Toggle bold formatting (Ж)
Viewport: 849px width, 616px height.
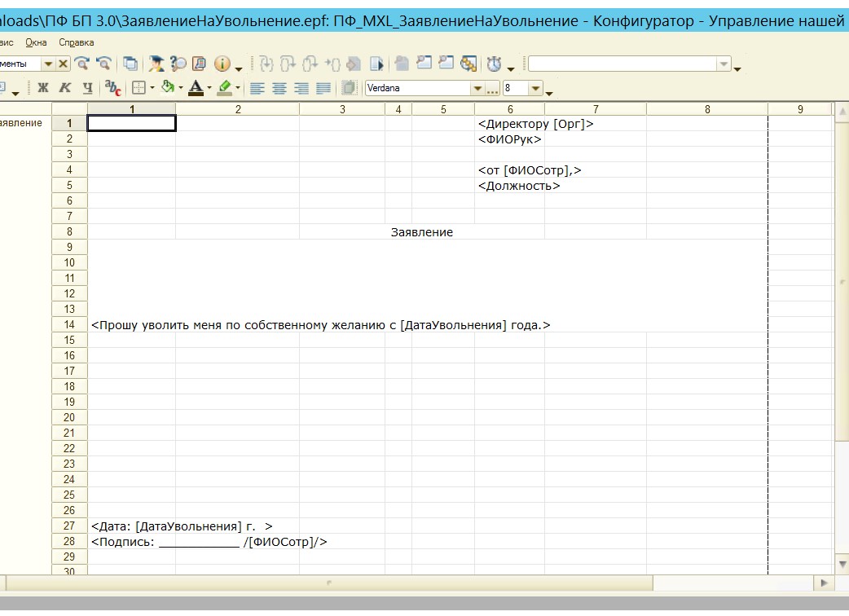[x=43, y=88]
